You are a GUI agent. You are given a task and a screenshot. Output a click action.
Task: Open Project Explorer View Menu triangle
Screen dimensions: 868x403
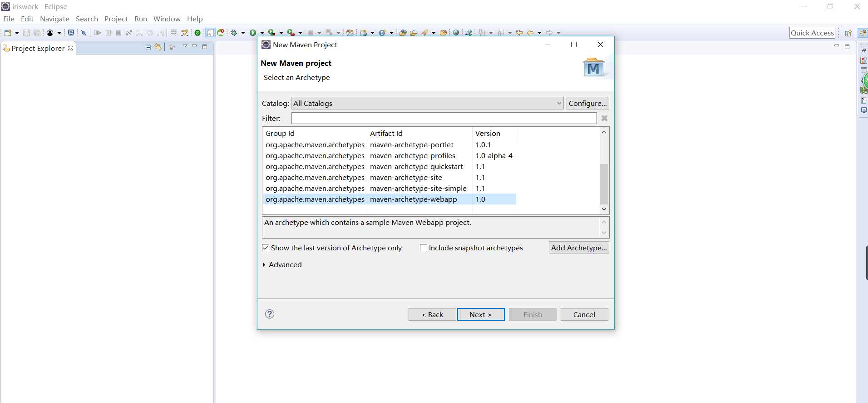point(185,46)
